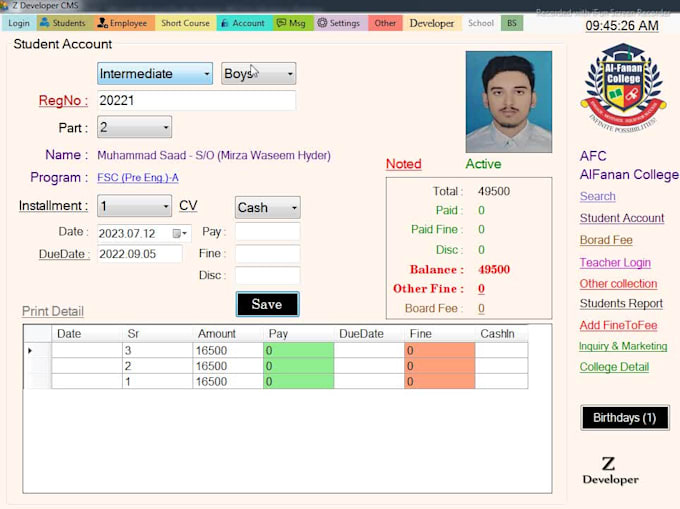680x509 pixels.
Task: Open the Msg menu
Action: tap(293, 23)
